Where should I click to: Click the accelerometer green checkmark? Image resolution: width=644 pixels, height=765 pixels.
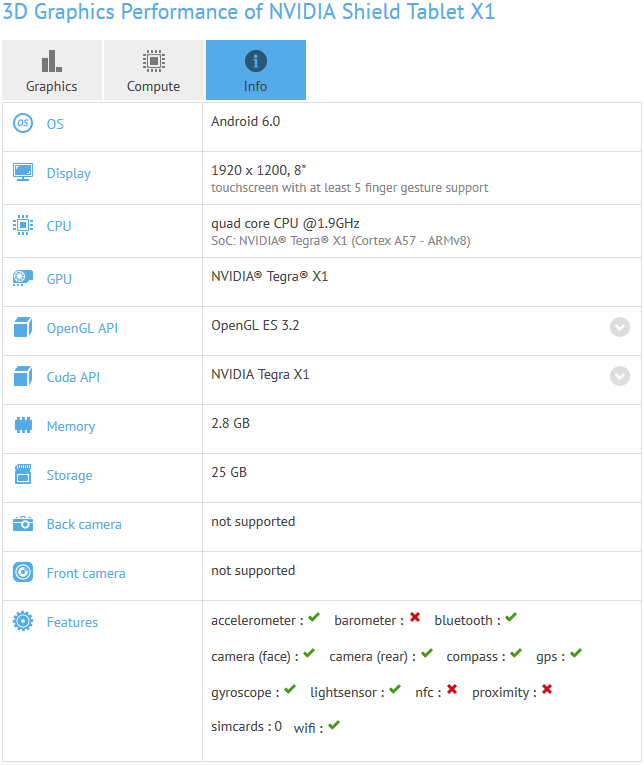(314, 619)
